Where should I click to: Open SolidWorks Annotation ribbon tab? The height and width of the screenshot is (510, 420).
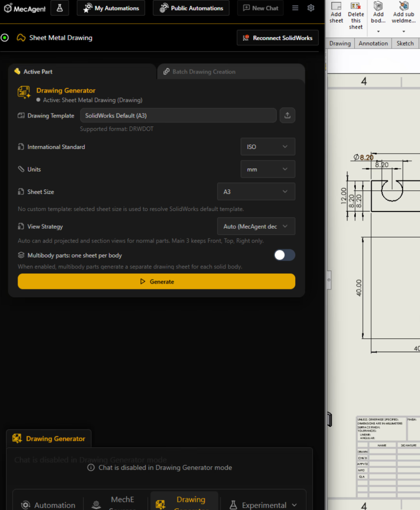pos(373,43)
